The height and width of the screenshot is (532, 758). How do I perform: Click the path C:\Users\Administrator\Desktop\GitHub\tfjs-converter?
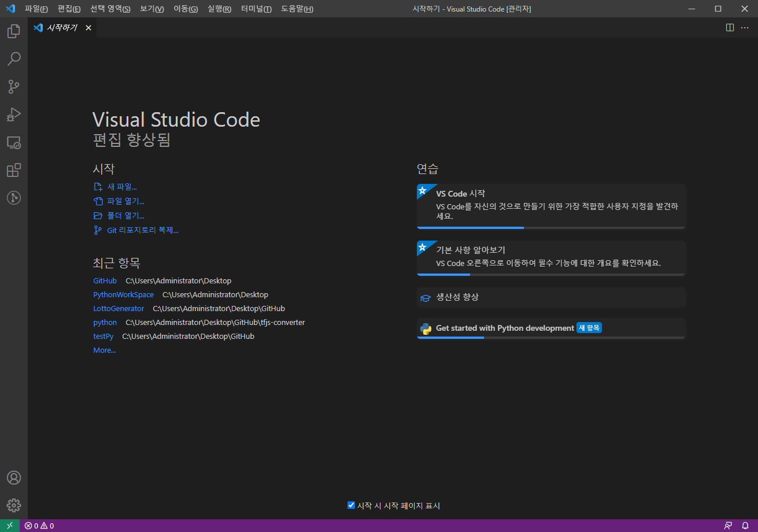[215, 322]
